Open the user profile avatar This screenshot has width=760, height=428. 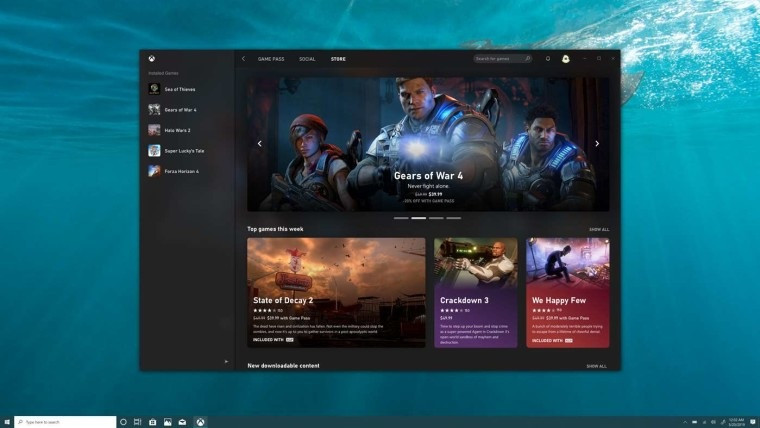point(565,59)
